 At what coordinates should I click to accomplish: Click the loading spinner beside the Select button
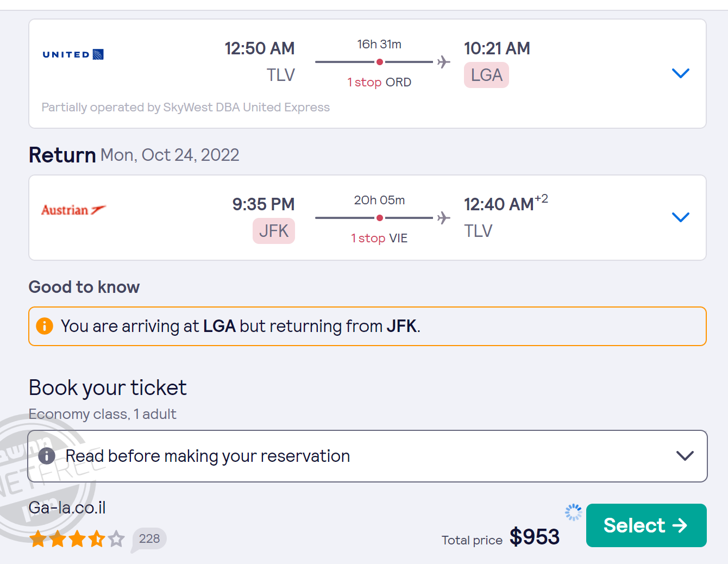tap(573, 512)
